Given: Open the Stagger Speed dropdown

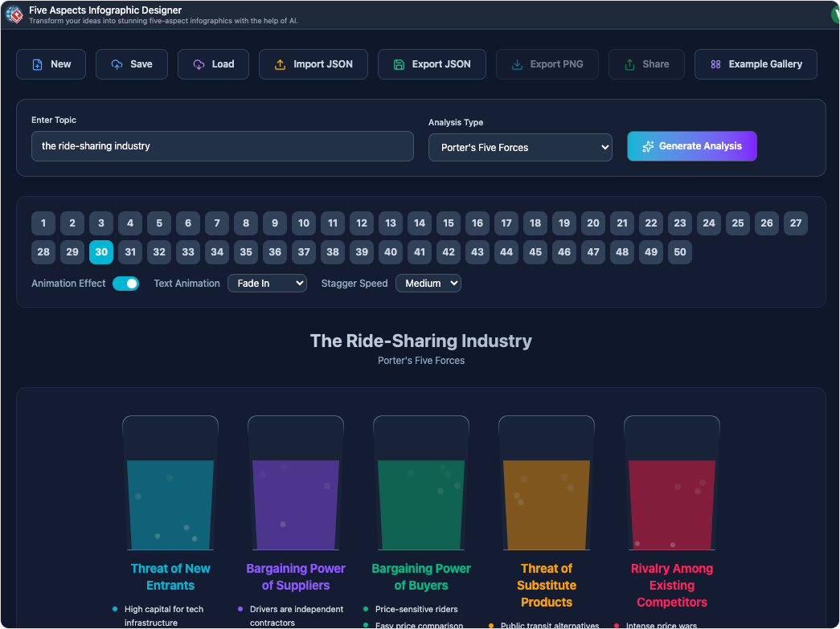Looking at the screenshot, I should tap(428, 284).
